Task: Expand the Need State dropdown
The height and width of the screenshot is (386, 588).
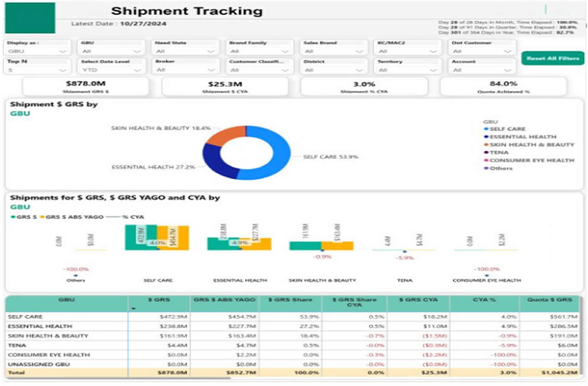Action: 211,50
